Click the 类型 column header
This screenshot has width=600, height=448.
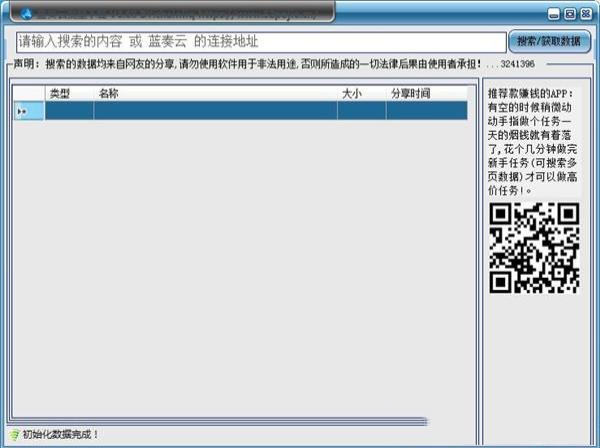tap(69, 93)
